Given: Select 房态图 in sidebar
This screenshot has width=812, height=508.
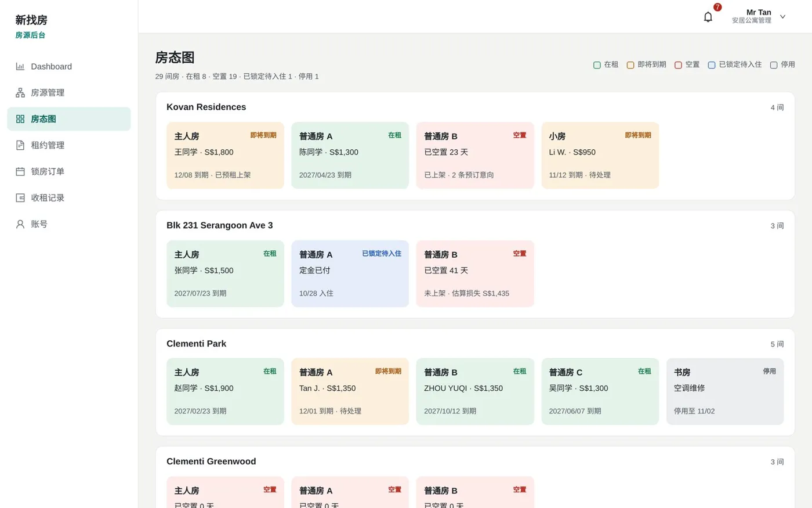Looking at the screenshot, I should tap(68, 119).
